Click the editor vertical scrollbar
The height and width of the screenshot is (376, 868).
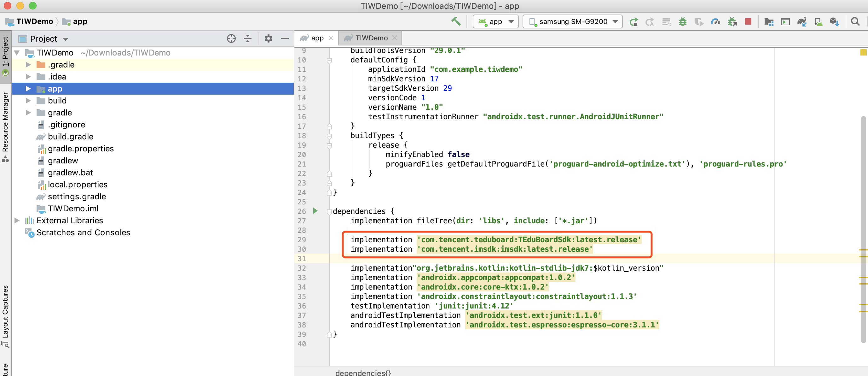(x=863, y=229)
